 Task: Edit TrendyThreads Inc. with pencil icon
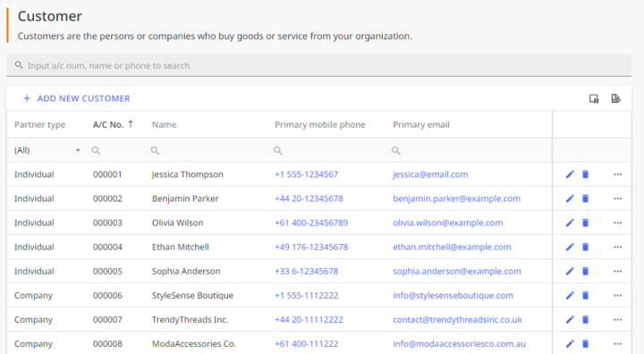(x=570, y=320)
